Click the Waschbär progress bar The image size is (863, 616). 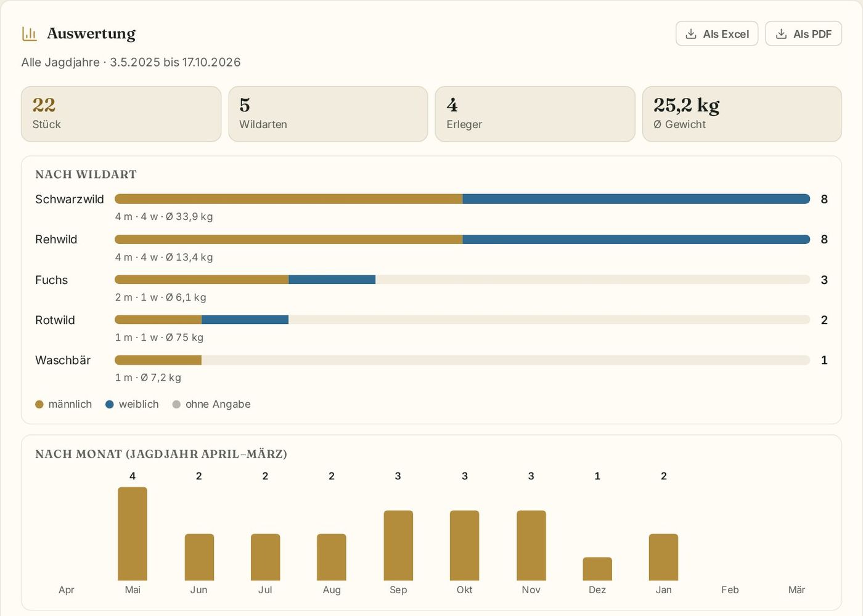tap(462, 360)
